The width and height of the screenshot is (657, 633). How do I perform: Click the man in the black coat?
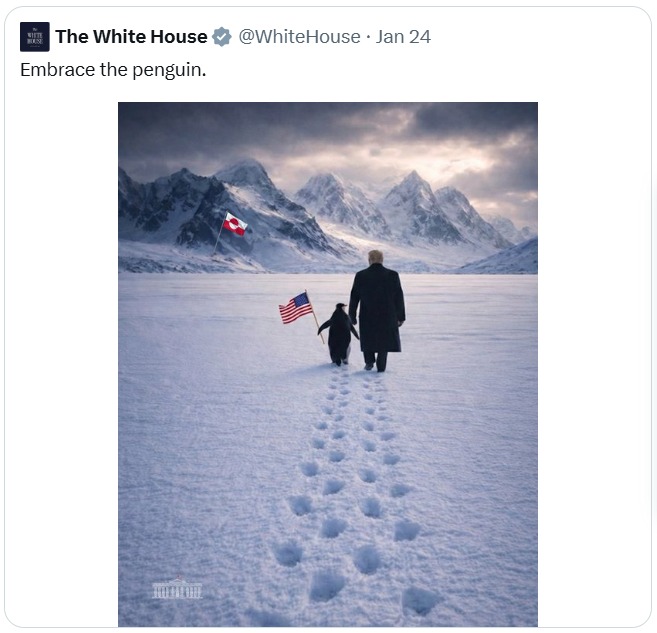(377, 311)
